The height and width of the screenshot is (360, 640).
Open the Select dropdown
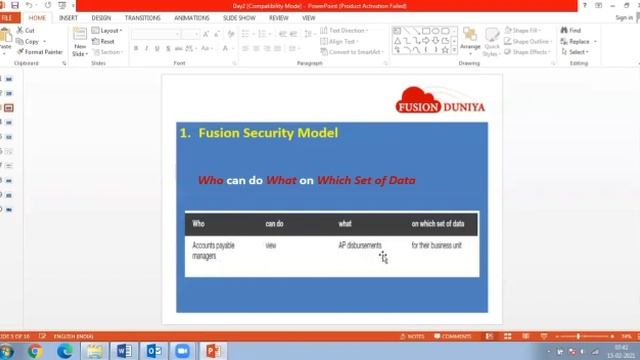[575, 52]
